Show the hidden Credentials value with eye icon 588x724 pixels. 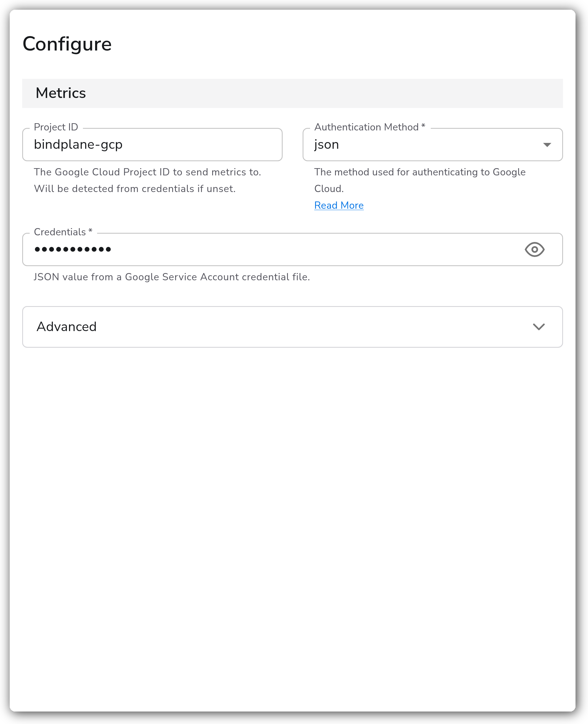(x=534, y=249)
